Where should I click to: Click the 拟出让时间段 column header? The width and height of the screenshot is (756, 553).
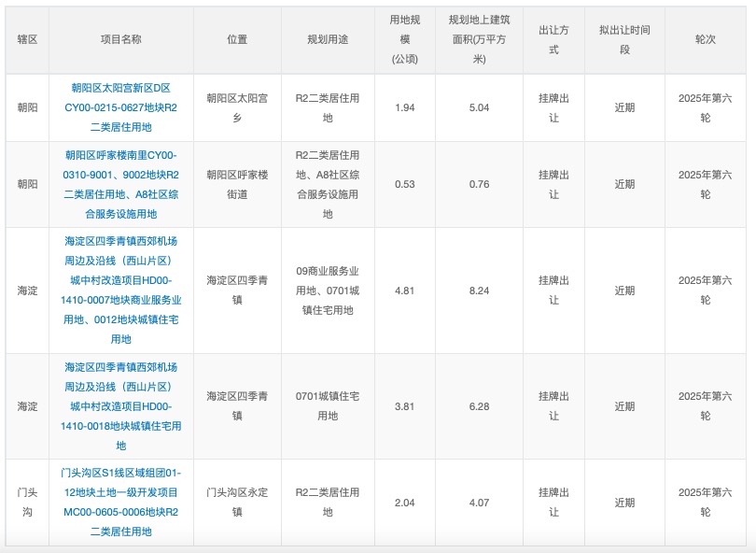(x=624, y=39)
